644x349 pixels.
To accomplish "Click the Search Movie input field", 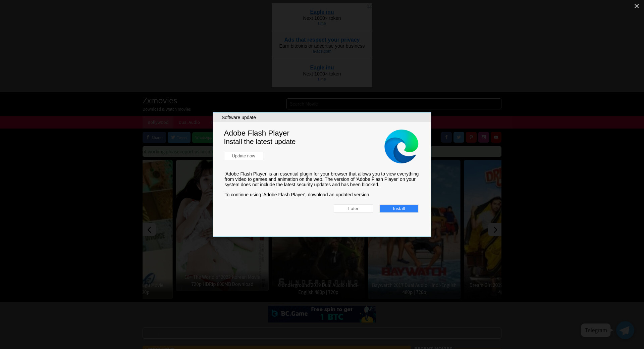I will pos(394,104).
